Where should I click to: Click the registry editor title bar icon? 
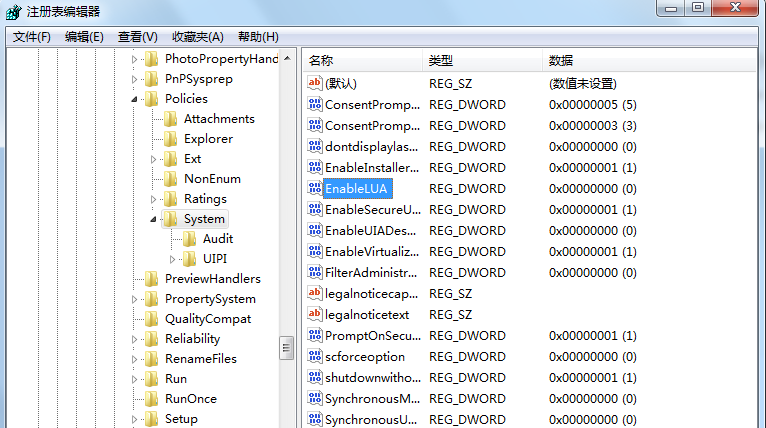point(14,12)
